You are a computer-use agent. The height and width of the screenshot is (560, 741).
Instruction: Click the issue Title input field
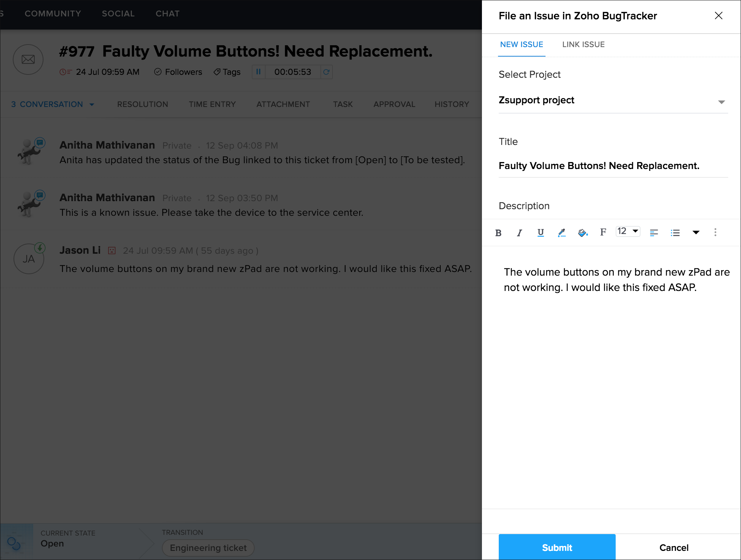coord(613,166)
